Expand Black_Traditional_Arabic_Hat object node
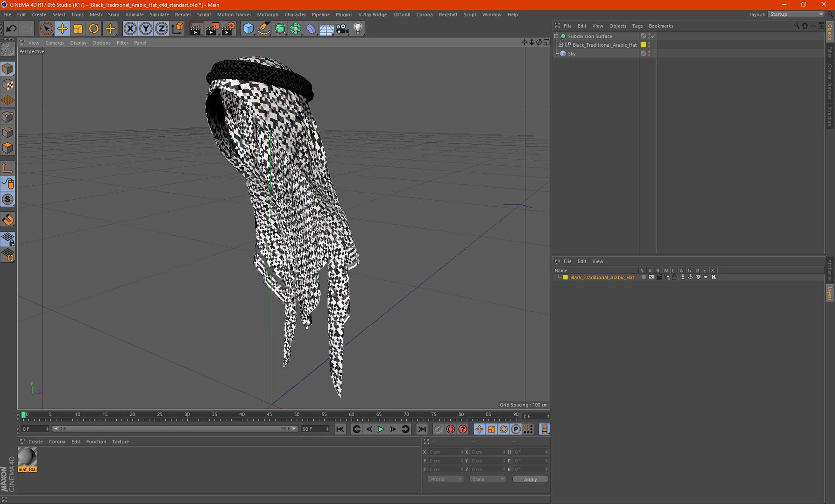The width and height of the screenshot is (835, 504). point(561,45)
